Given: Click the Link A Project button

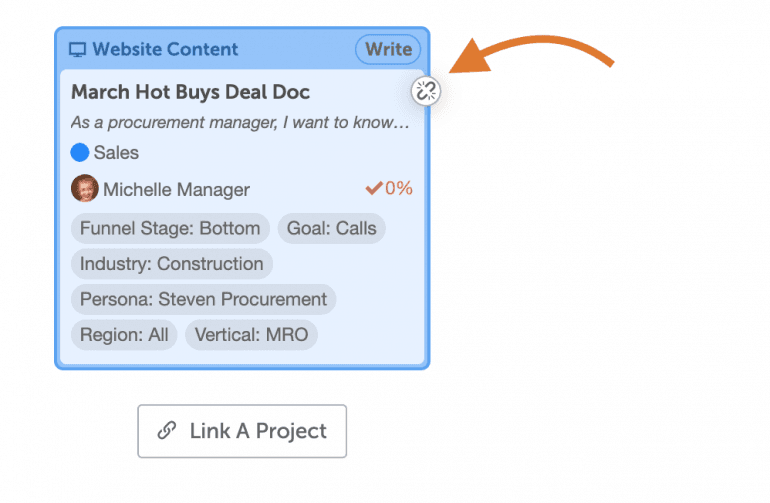Looking at the screenshot, I should tap(242, 431).
